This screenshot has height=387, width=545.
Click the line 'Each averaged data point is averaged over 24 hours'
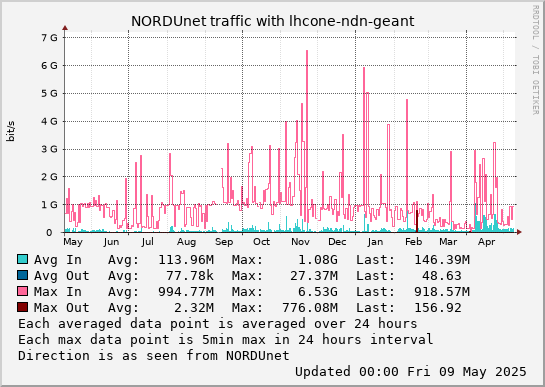(218, 324)
